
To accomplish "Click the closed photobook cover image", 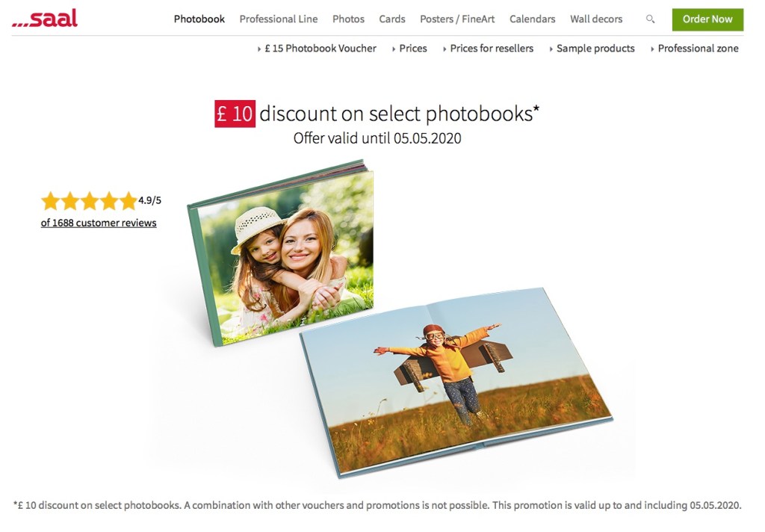I will 281,253.
